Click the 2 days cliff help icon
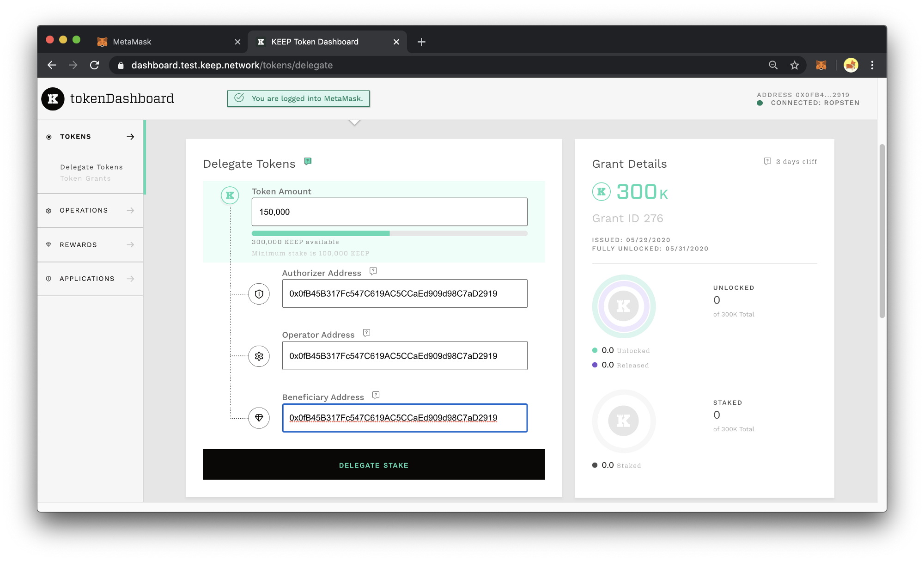924x561 pixels. (767, 161)
